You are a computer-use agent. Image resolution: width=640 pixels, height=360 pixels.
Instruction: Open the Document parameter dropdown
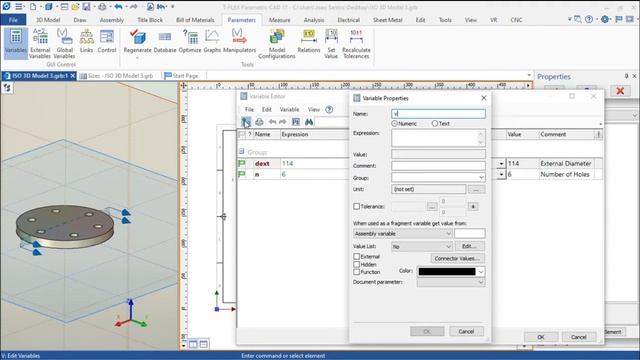tap(481, 282)
